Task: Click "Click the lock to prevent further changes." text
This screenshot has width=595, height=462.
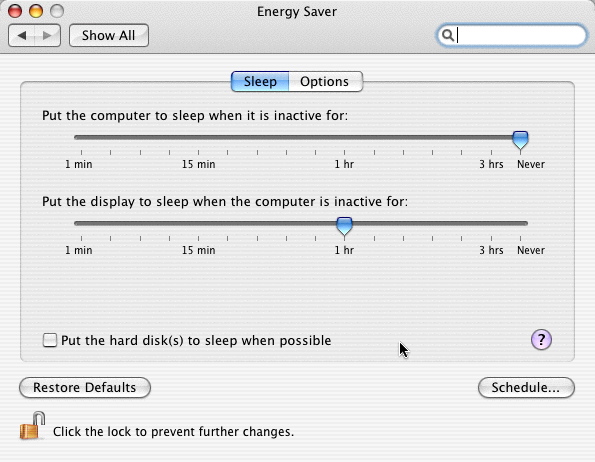Action: [x=173, y=432]
